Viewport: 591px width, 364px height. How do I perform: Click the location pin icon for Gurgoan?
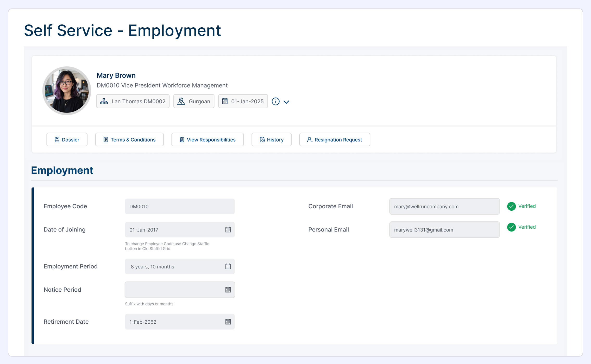(181, 101)
